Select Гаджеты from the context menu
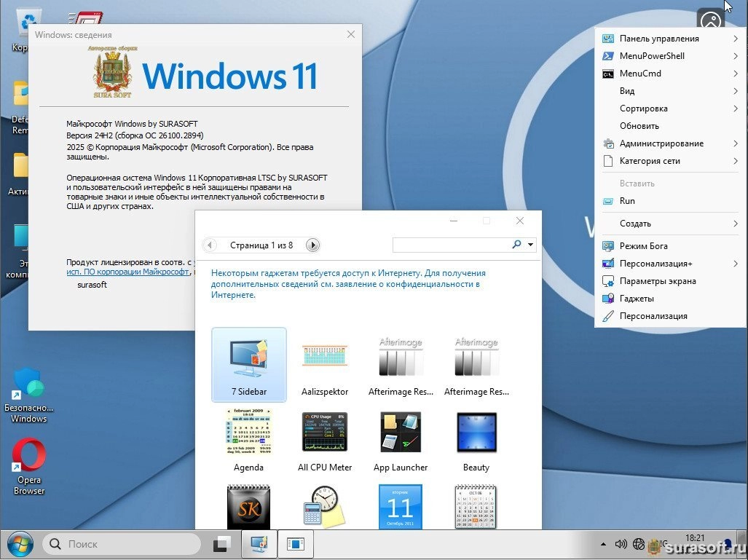This screenshot has height=560, width=748. tap(636, 299)
